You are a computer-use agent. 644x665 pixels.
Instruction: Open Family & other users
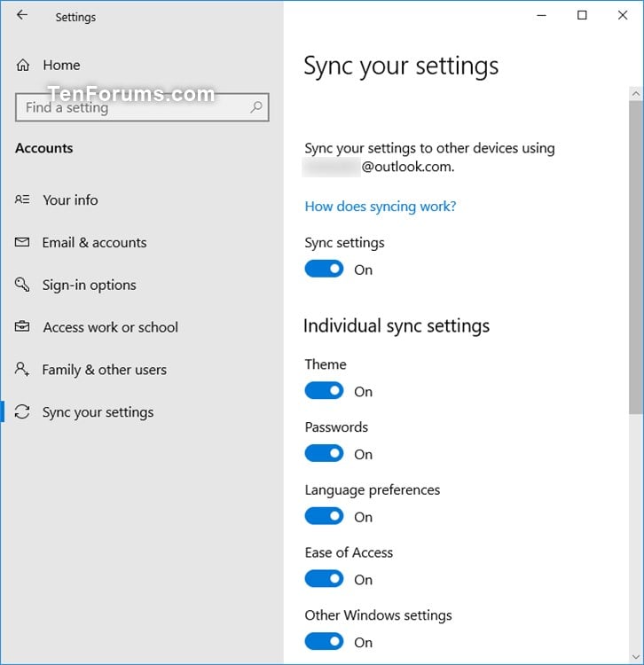pyautogui.click(x=105, y=370)
